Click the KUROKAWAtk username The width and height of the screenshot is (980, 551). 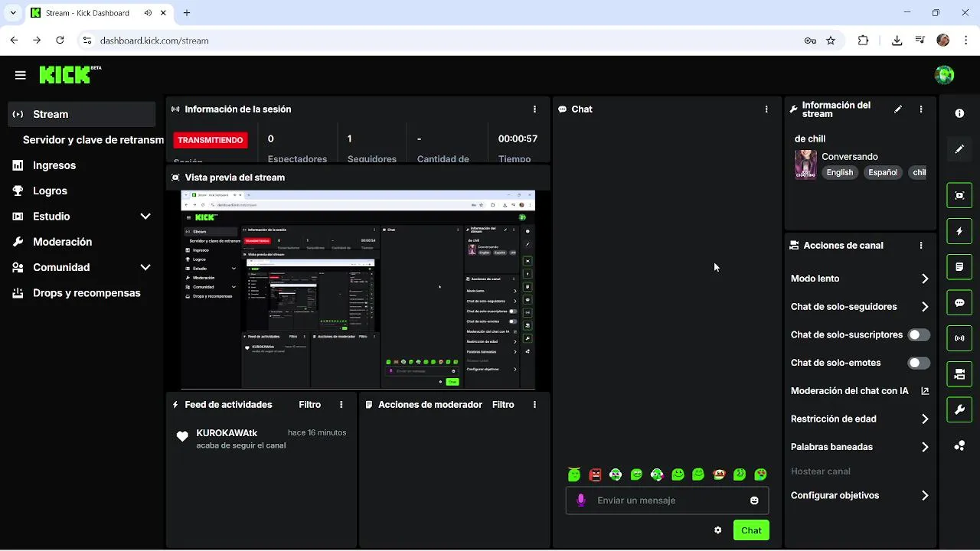pyautogui.click(x=227, y=433)
